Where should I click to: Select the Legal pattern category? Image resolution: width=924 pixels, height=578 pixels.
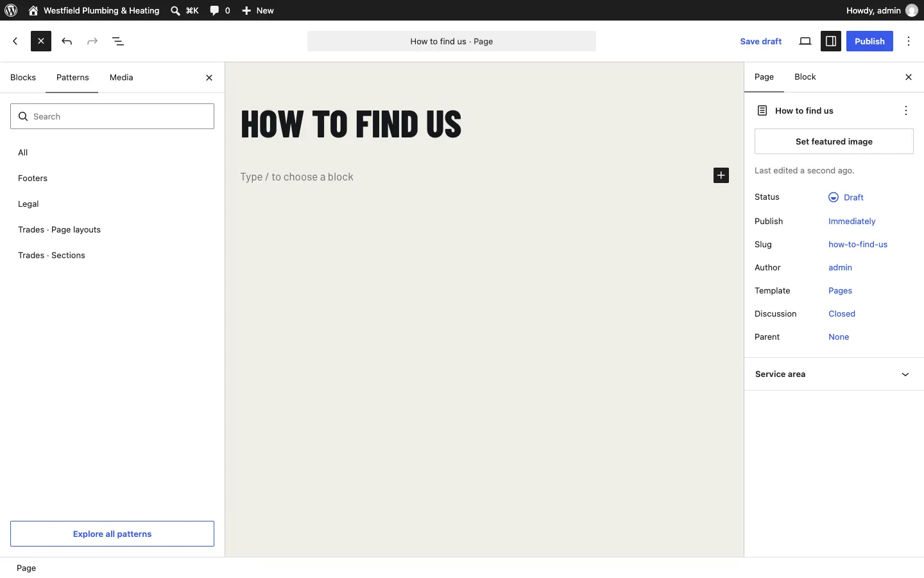(112, 204)
